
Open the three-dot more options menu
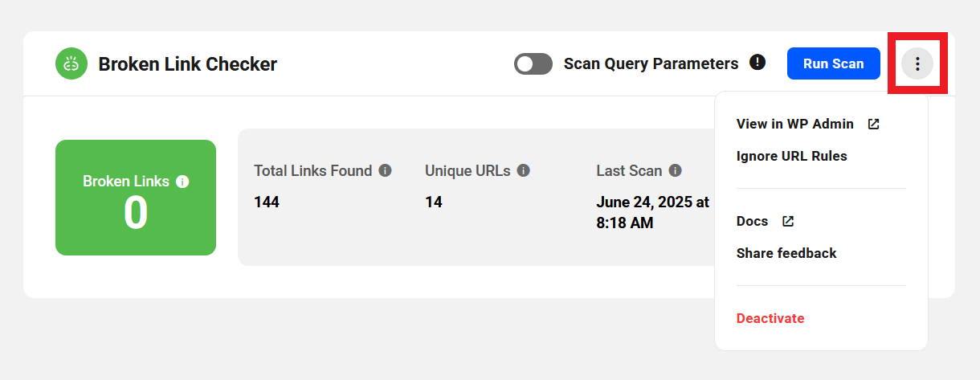coord(917,63)
